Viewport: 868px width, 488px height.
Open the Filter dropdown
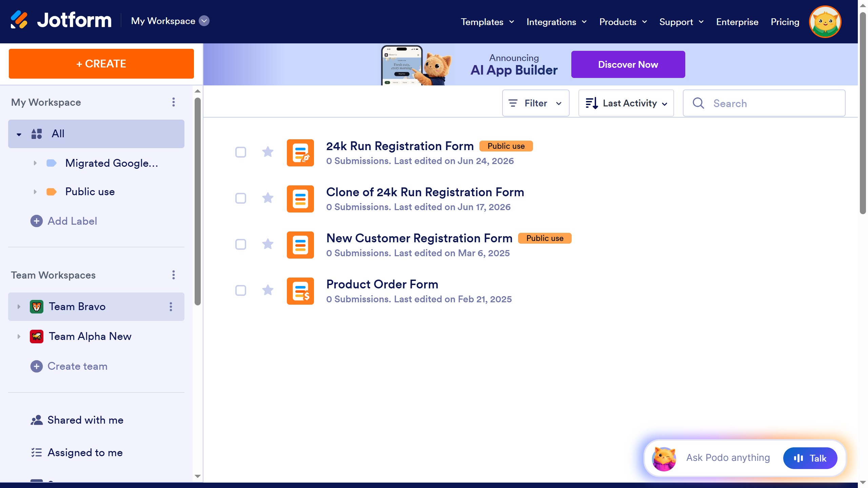pos(536,103)
